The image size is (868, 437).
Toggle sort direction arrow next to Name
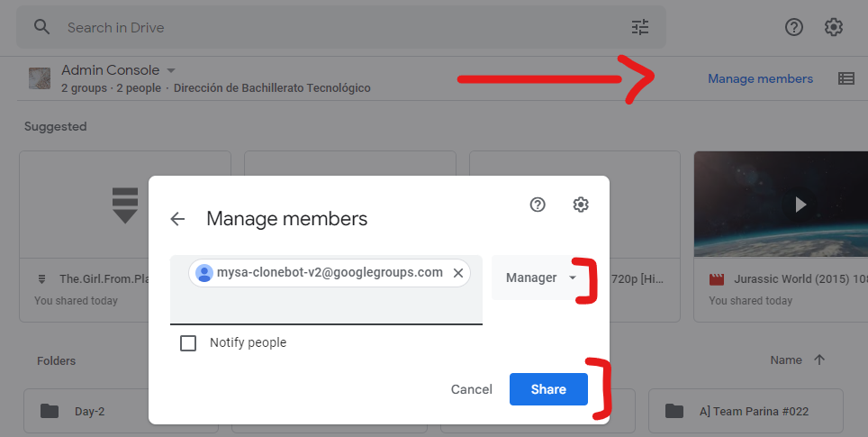[819, 360]
